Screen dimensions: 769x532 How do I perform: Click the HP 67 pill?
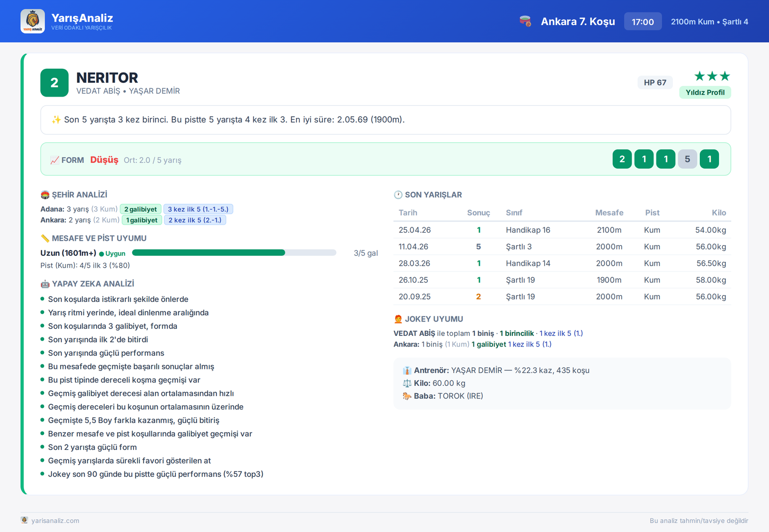[655, 83]
